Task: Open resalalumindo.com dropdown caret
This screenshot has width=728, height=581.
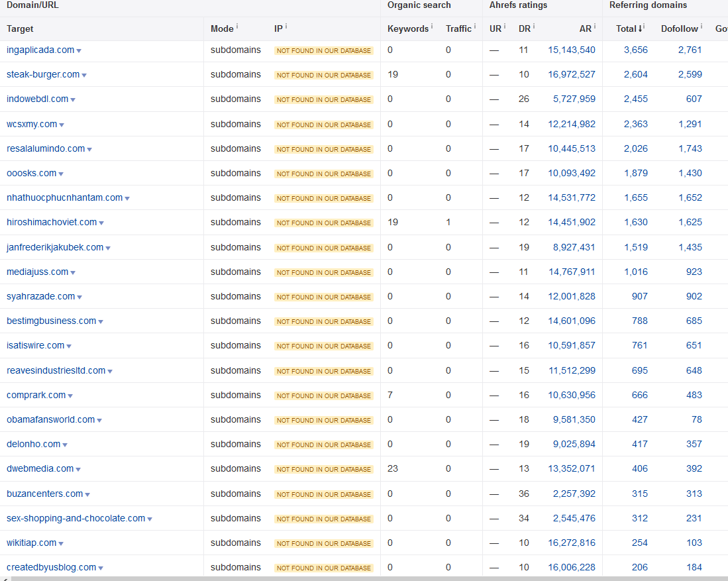Action: 89,150
